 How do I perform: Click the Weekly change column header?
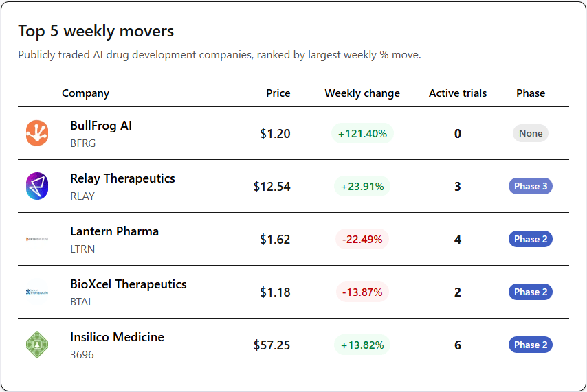pyautogui.click(x=362, y=93)
